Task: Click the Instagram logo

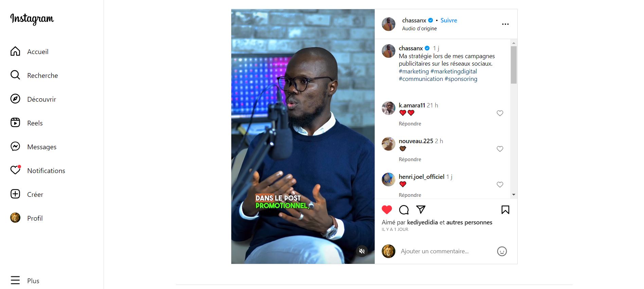Action: point(32,19)
